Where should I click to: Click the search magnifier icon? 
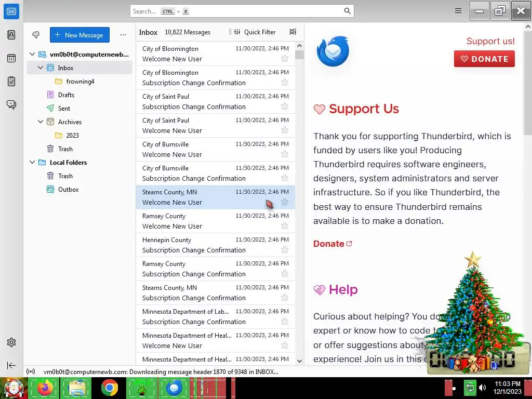point(347,11)
